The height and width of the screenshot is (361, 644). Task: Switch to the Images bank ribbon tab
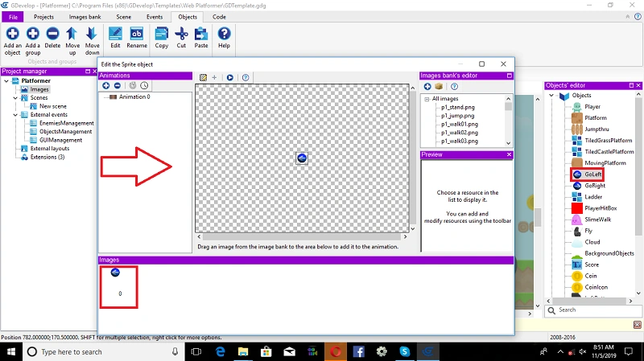click(85, 17)
